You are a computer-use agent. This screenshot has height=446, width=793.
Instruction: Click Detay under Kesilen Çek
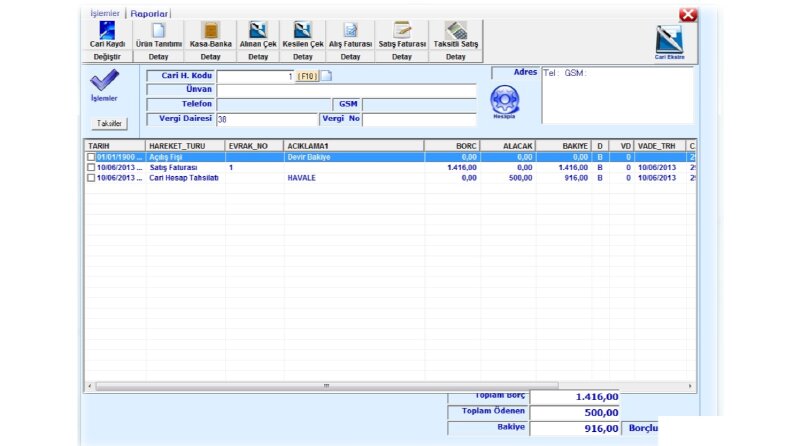coord(302,57)
